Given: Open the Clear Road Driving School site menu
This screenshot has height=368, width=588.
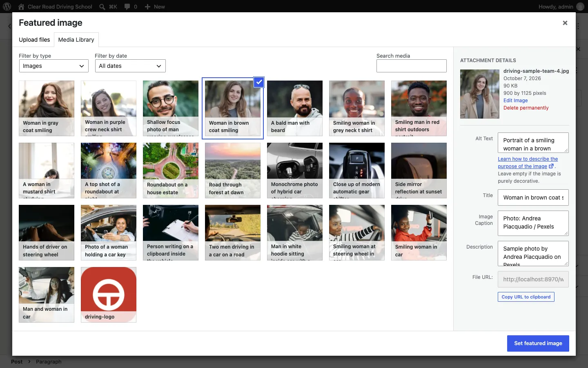Looking at the screenshot, I should 55,7.
